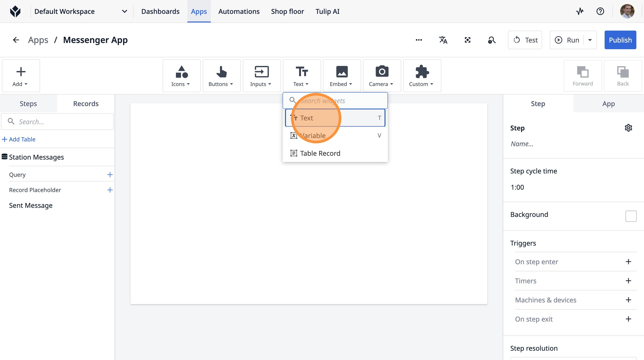Open the help question mark icon
The image size is (644, 360).
(600, 11)
